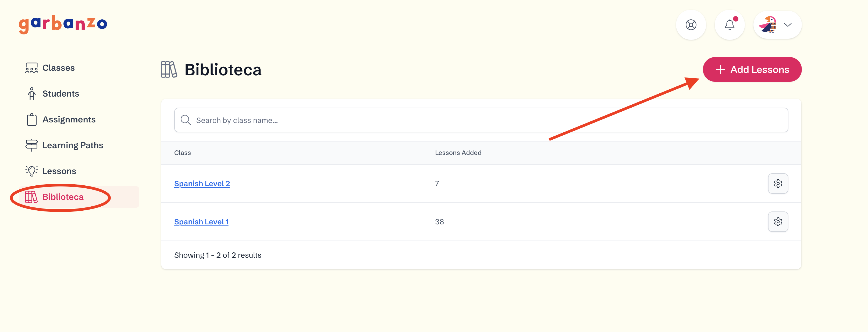Click the Biblioteca books icon in heading
Image resolution: width=868 pixels, height=332 pixels.
(x=169, y=70)
